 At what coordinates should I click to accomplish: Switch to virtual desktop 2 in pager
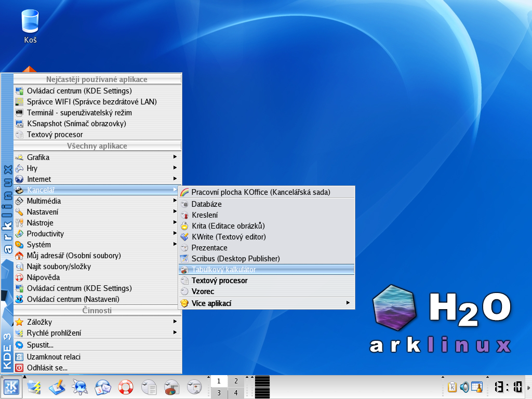tap(236, 381)
